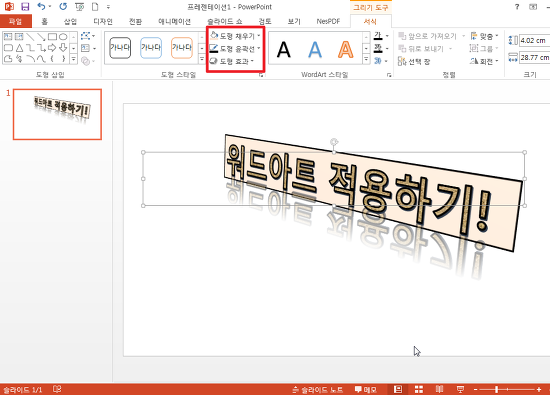This screenshot has height=395, width=550.
Task: Start slideshow from beginning quick access icon
Action: coord(80,7)
